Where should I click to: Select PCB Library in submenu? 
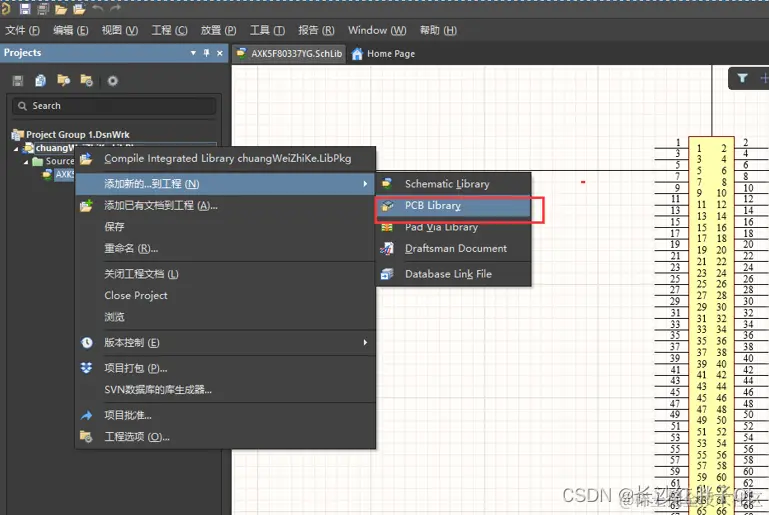(x=454, y=206)
